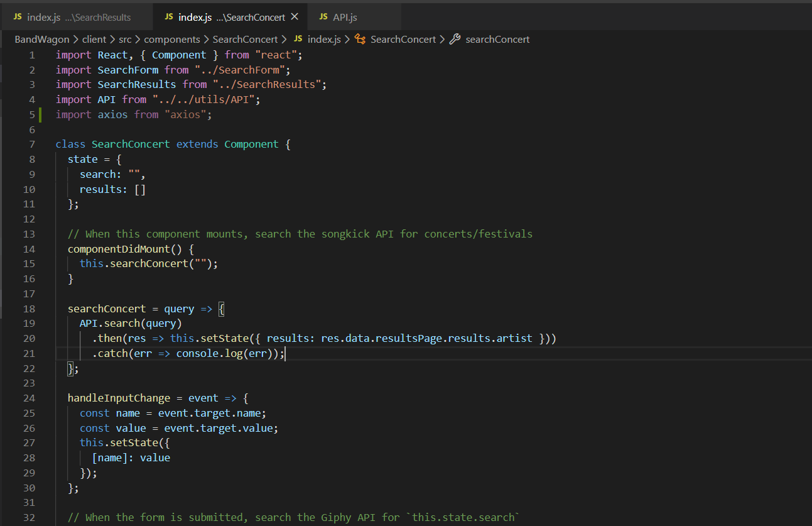The image size is (812, 526).
Task: Open SearchConcert class symbol breadcrumb
Action: 403,39
